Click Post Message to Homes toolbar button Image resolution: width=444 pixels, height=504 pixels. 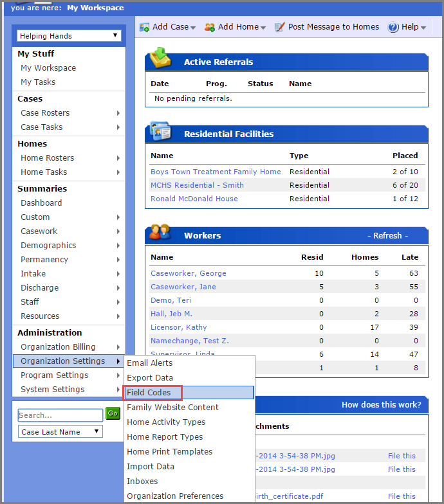(327, 27)
